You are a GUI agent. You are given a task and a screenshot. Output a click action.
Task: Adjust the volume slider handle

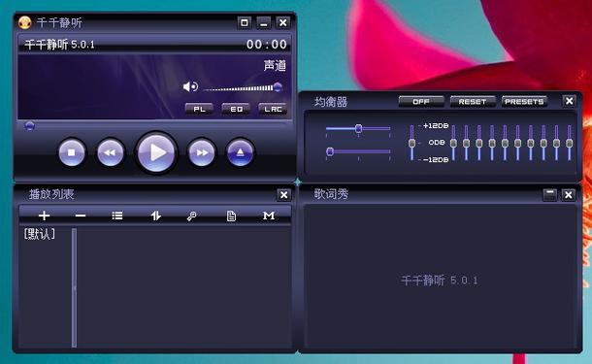tap(278, 87)
